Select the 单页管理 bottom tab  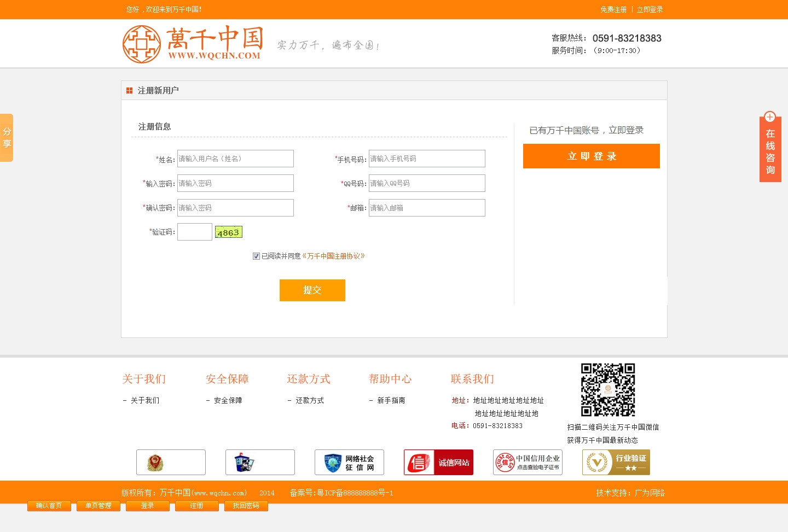(x=99, y=506)
